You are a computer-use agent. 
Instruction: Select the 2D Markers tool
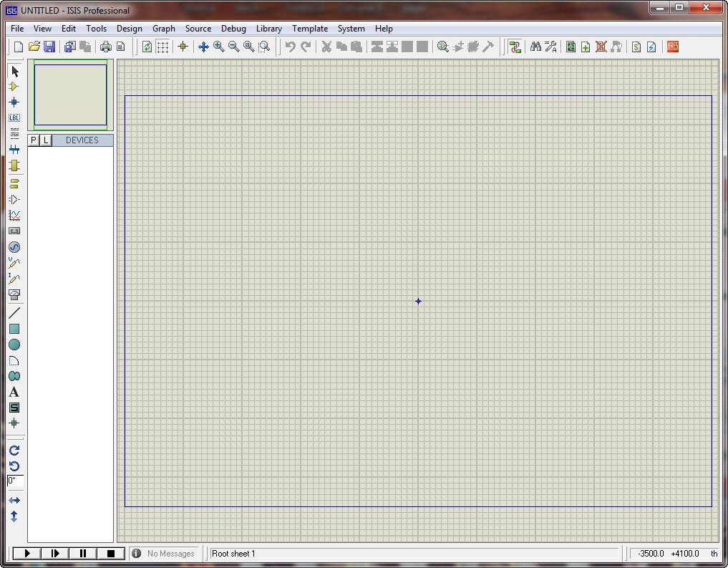click(x=14, y=423)
